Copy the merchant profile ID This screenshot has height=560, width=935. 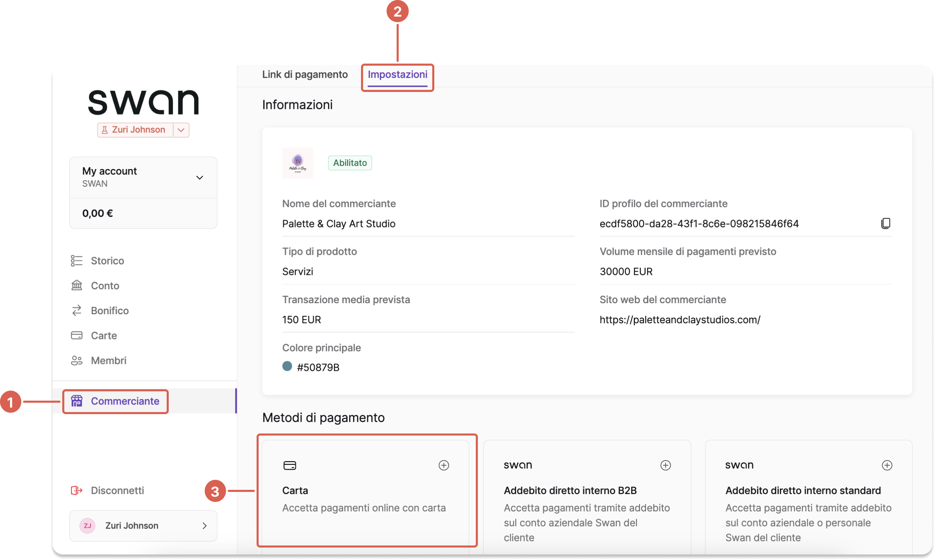pyautogui.click(x=885, y=223)
